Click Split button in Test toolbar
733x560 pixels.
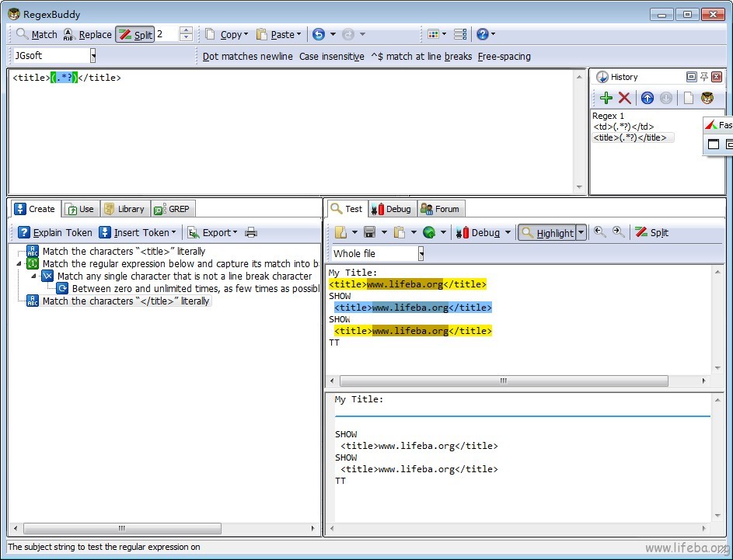652,232
